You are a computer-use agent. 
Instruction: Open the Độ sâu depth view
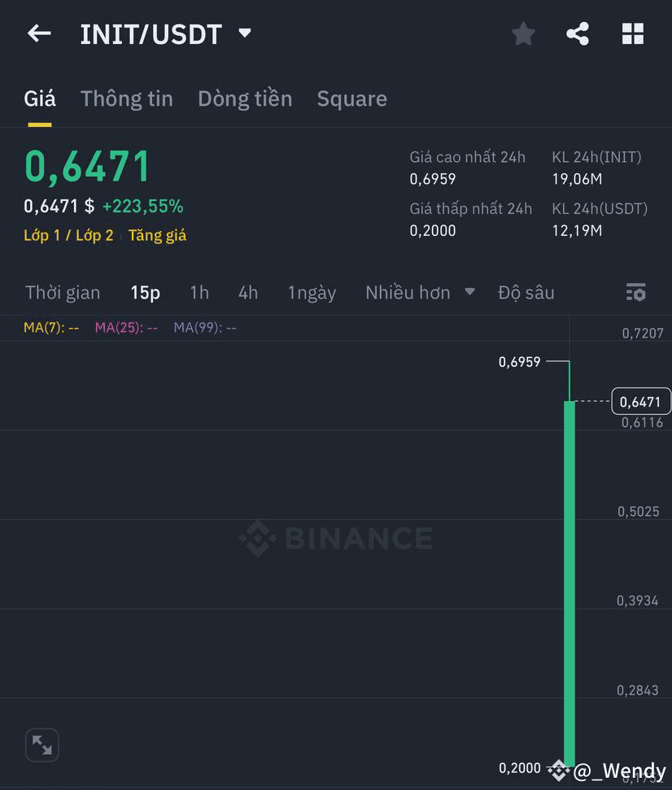tap(526, 292)
